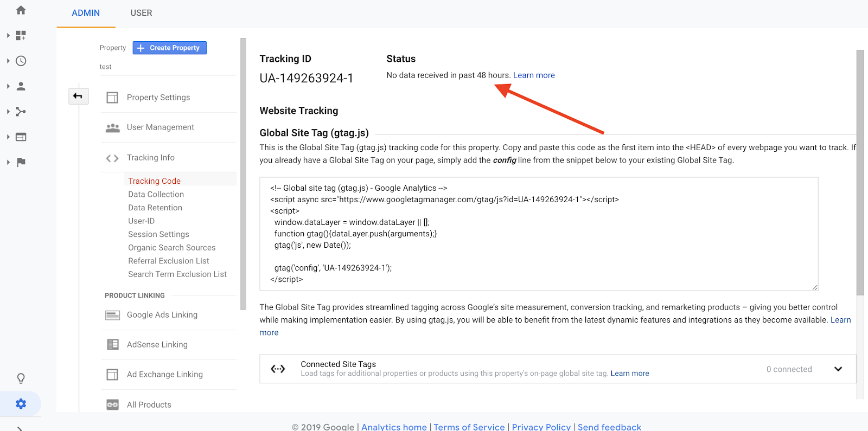Open the Realtime clock icon
Viewport: 868px width, 431px height.
click(21, 61)
